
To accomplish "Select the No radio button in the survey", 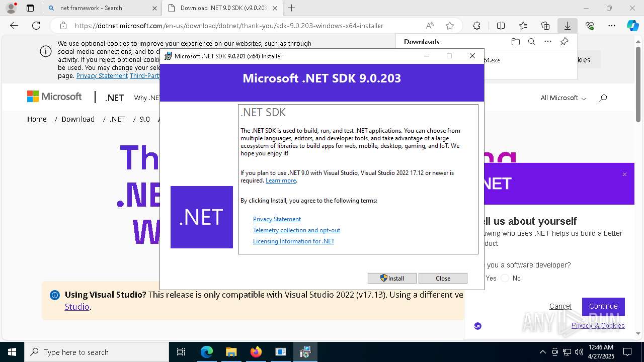I will 505,278.
